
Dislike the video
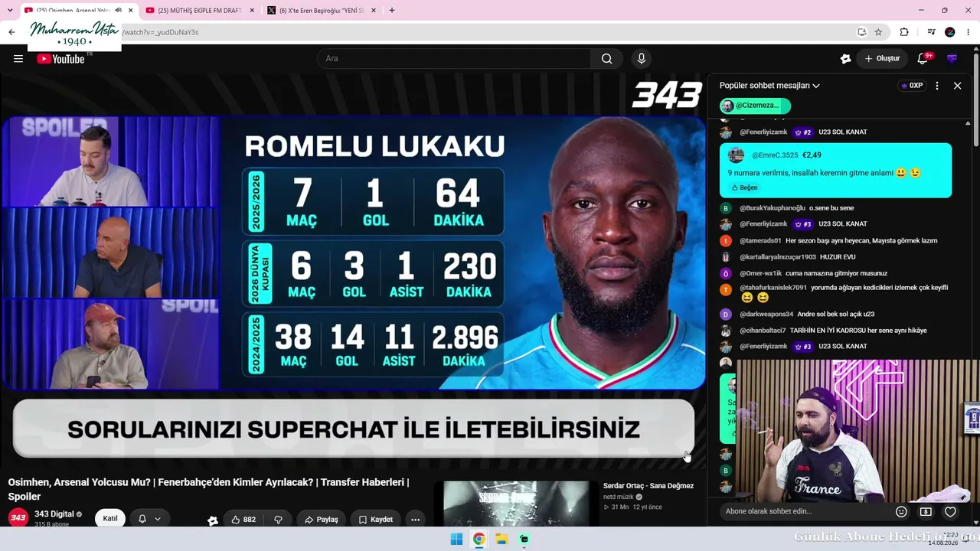tap(278, 520)
